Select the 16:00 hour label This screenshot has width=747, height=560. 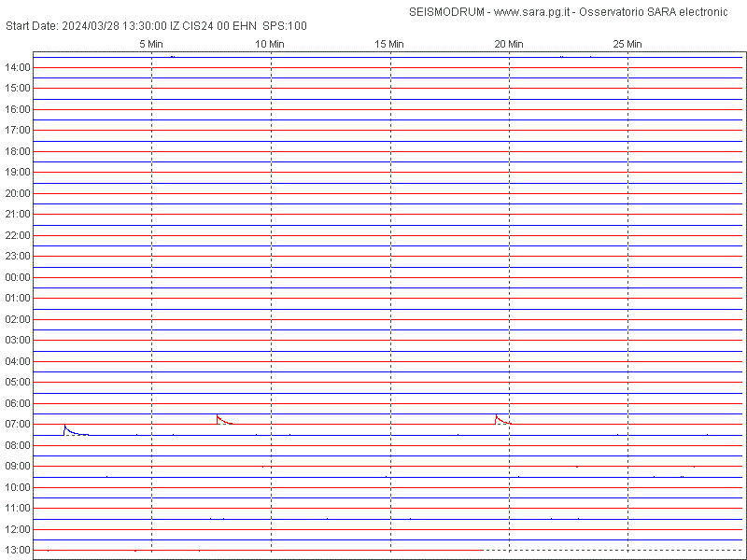tap(18, 109)
